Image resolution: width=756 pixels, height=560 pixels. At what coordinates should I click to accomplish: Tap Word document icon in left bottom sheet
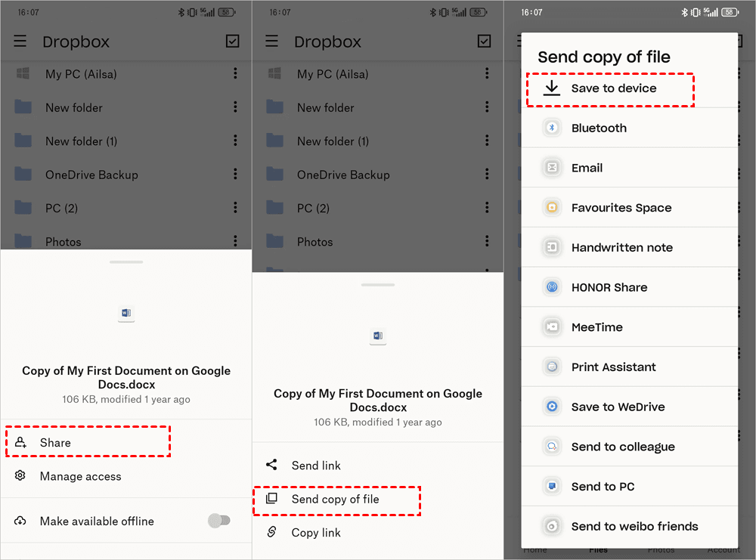(x=126, y=314)
